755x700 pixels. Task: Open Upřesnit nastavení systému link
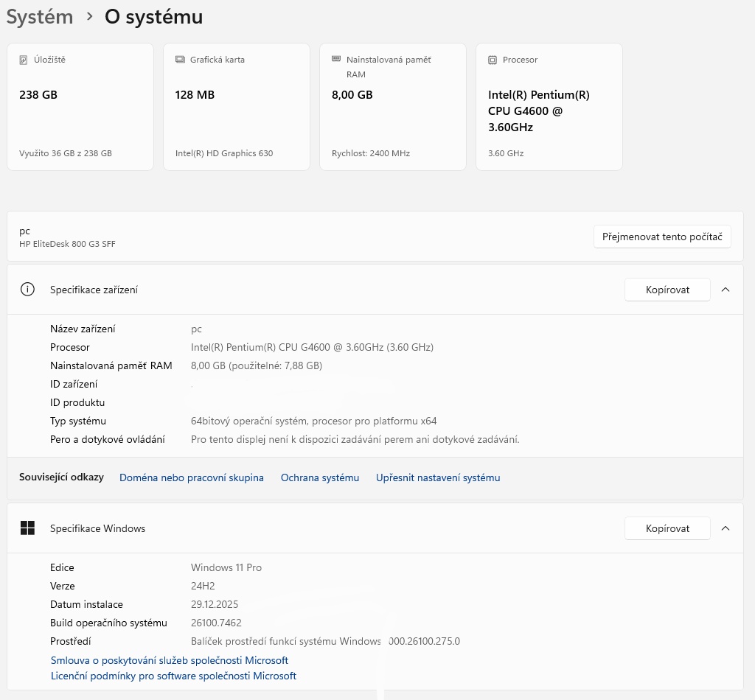[438, 477]
